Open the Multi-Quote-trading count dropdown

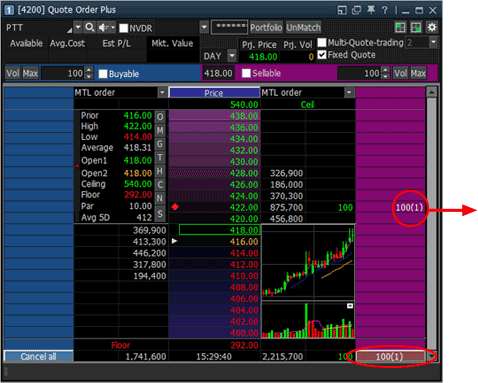pos(433,42)
